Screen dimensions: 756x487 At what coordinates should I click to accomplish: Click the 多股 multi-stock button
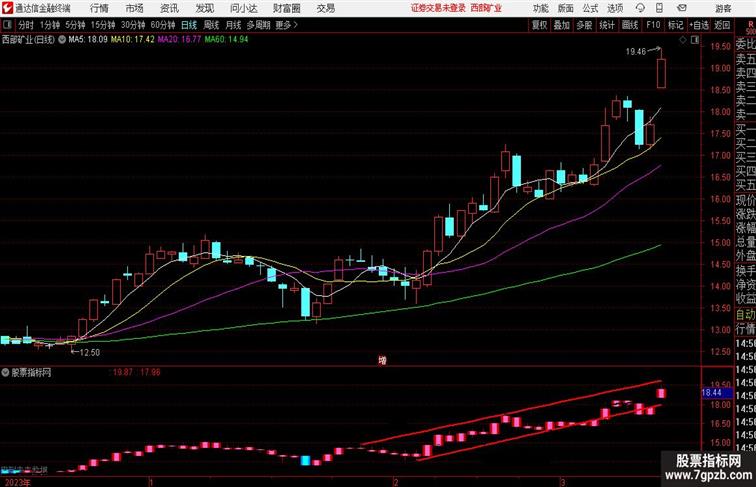[584, 25]
